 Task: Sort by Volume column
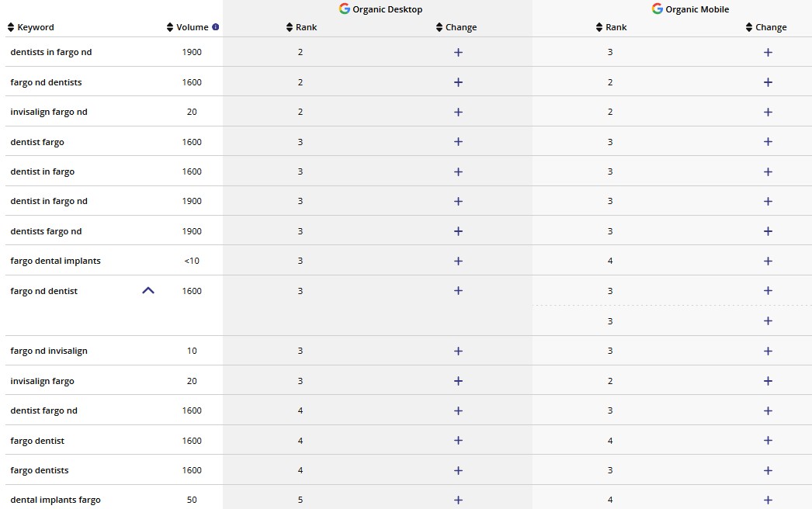[187, 27]
